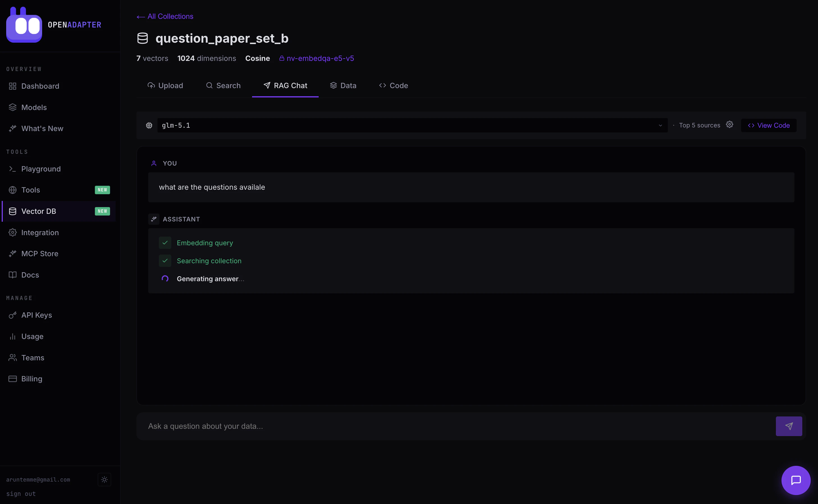Click the Embedding query status text
818x504 pixels.
(x=205, y=243)
